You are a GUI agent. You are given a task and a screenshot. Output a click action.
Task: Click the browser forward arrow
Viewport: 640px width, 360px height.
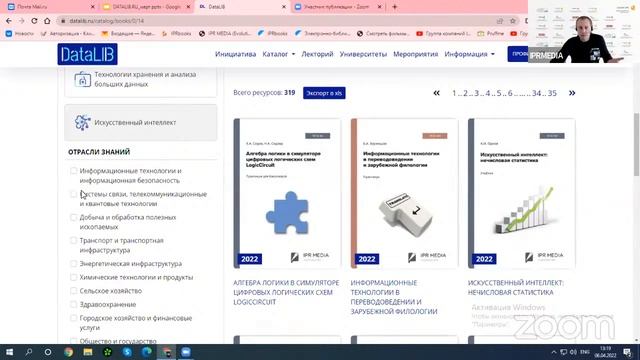coord(21,20)
